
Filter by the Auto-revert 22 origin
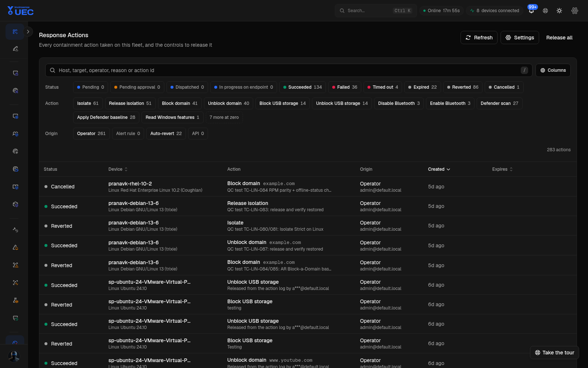(x=166, y=134)
